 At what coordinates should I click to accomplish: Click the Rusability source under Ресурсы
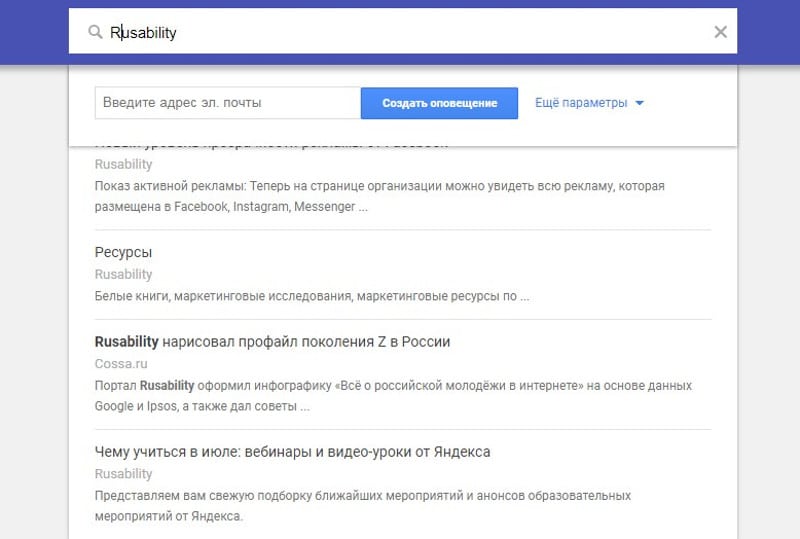pos(123,274)
